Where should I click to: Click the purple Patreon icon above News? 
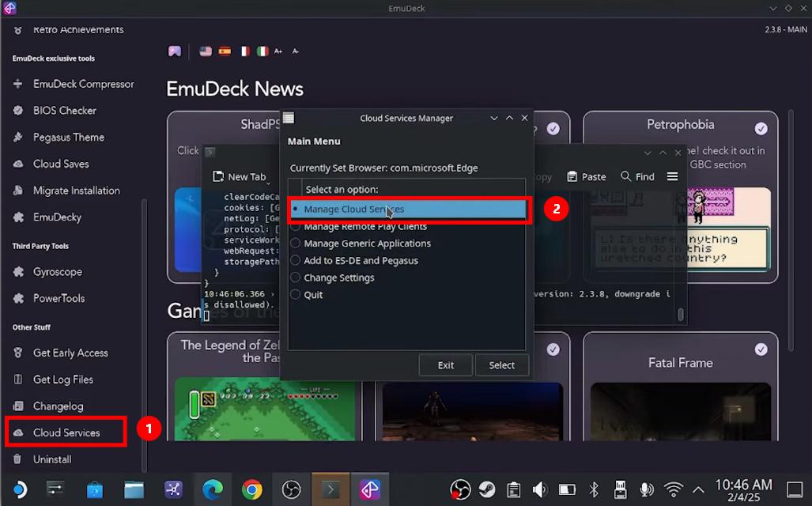pyautogui.click(x=175, y=51)
